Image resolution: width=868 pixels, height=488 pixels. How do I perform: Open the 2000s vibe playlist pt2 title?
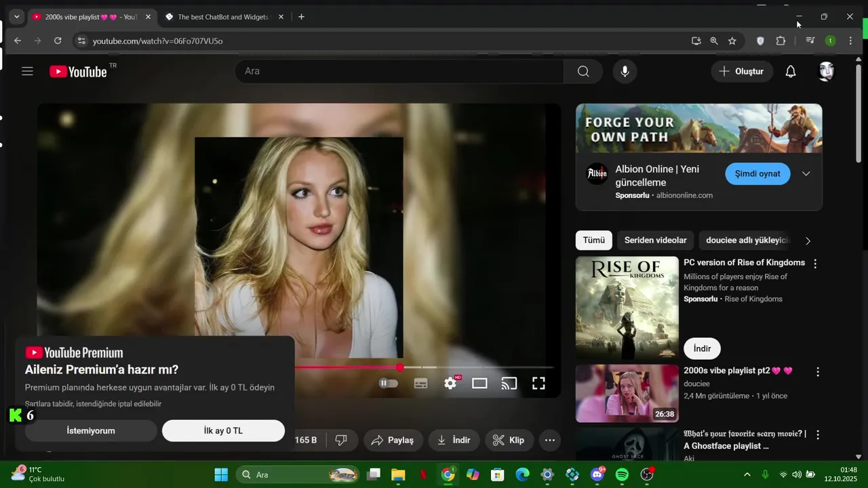[738, 371]
